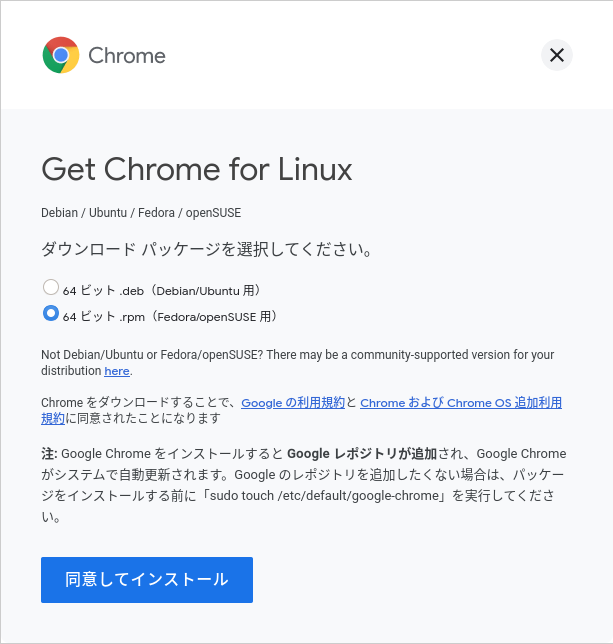This screenshot has height=644, width=613.
Task: Click the Chrome wordmark text in header
Action: (127, 56)
